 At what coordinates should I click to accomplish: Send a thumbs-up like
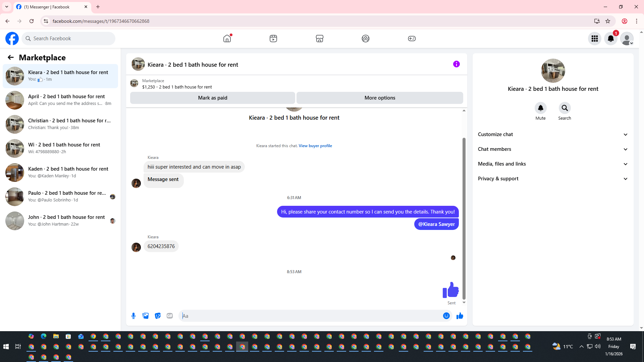tap(460, 316)
